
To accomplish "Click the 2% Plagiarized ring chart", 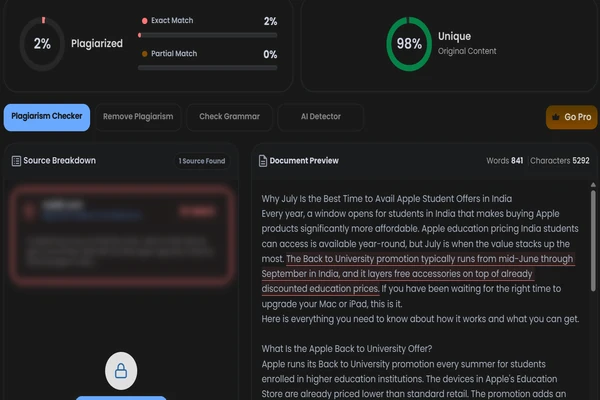I will click(x=42, y=44).
